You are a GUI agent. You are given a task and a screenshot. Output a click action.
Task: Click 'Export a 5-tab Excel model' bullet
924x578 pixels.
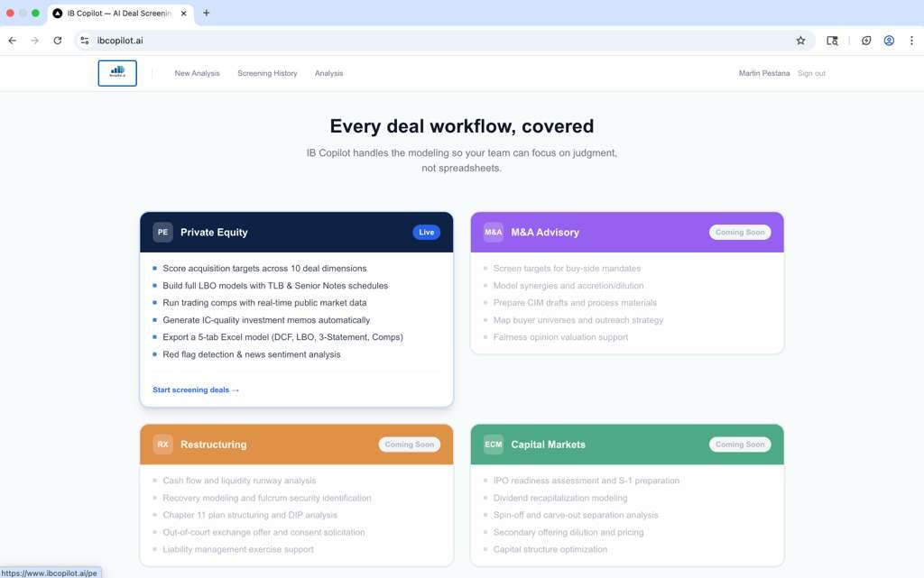click(282, 337)
